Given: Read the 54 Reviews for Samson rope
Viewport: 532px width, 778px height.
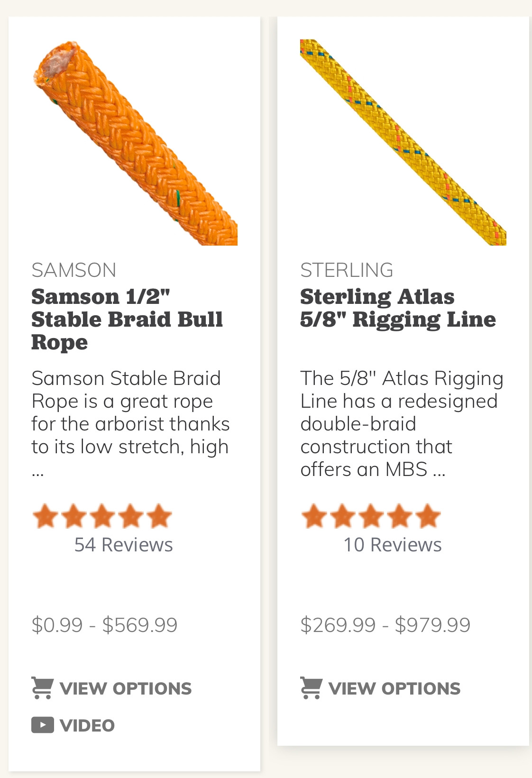Looking at the screenshot, I should click(123, 545).
